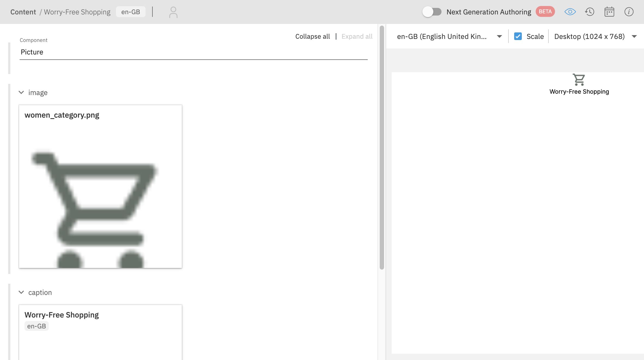644x360 pixels.
Task: Click the BETA badge next to Next Generation Authoring
Action: click(x=545, y=11)
